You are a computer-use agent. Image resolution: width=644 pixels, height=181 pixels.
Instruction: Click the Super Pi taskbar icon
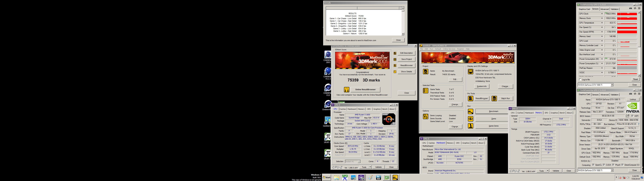pos(345,177)
